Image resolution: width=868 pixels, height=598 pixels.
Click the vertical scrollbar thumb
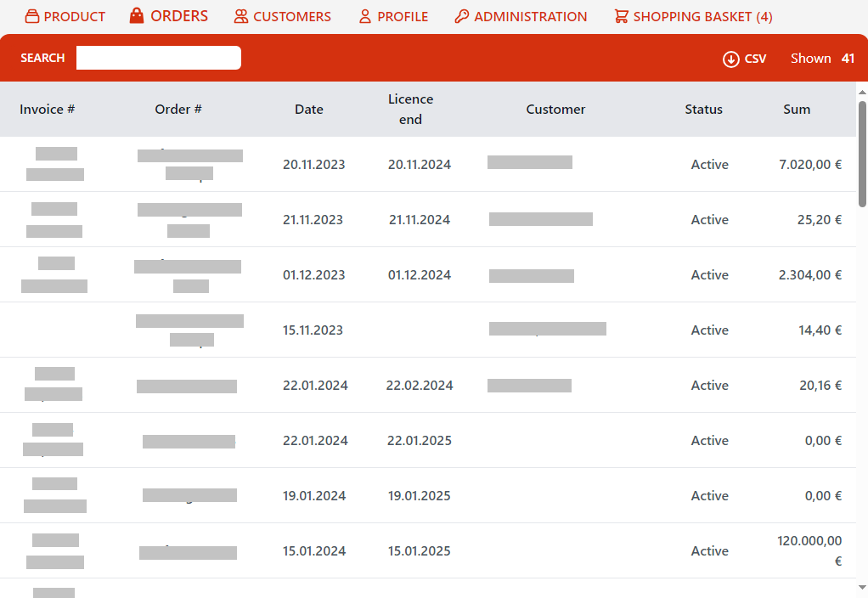[862, 155]
